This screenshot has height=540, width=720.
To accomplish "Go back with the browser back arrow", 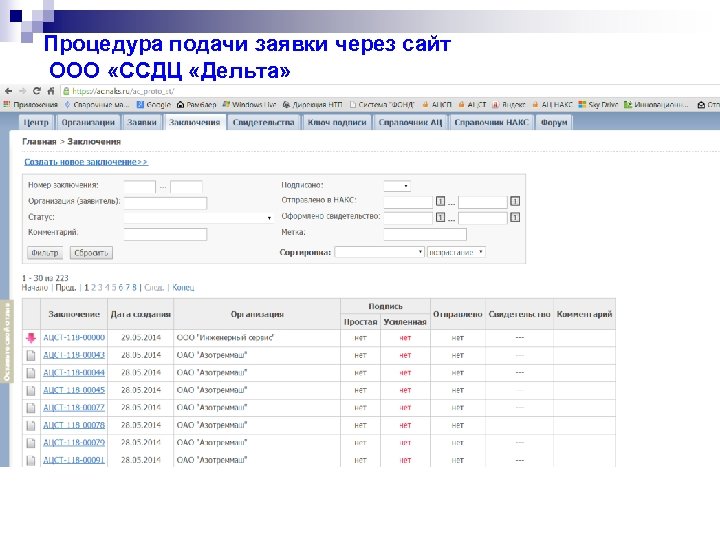I will click(x=8, y=91).
